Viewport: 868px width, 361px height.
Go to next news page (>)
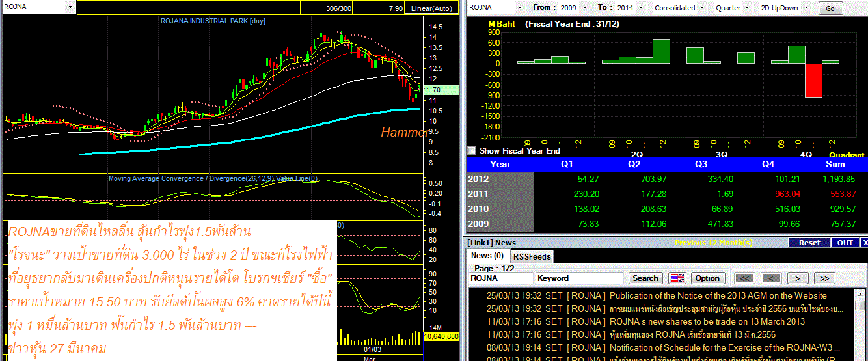(x=797, y=278)
